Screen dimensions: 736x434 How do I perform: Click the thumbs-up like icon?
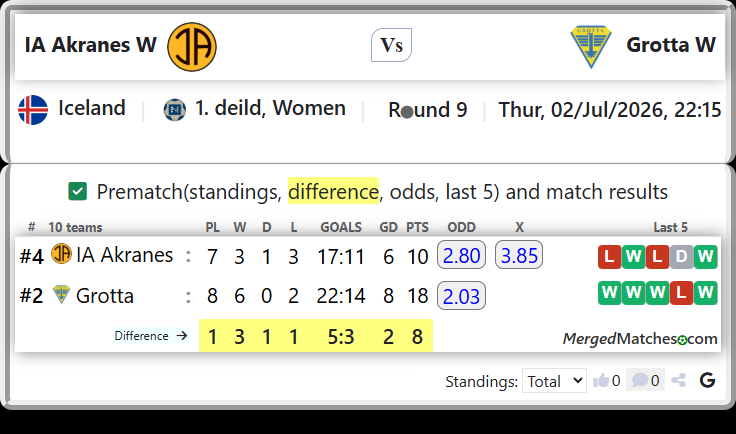[x=601, y=380]
